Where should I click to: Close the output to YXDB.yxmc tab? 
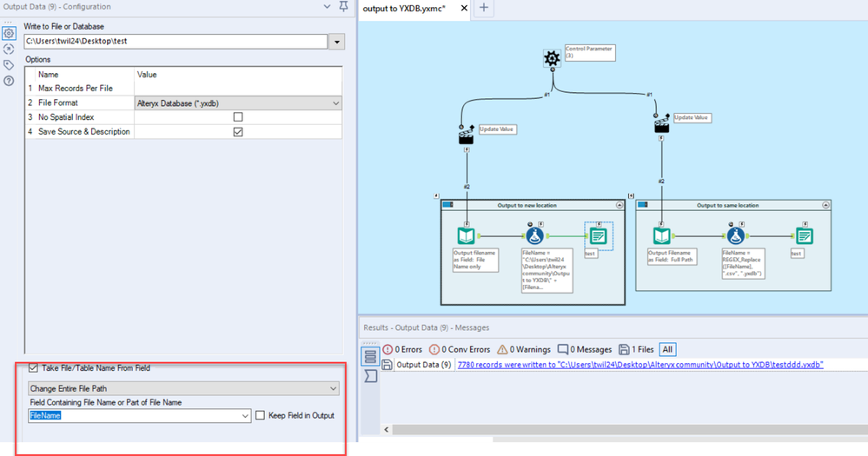click(464, 9)
